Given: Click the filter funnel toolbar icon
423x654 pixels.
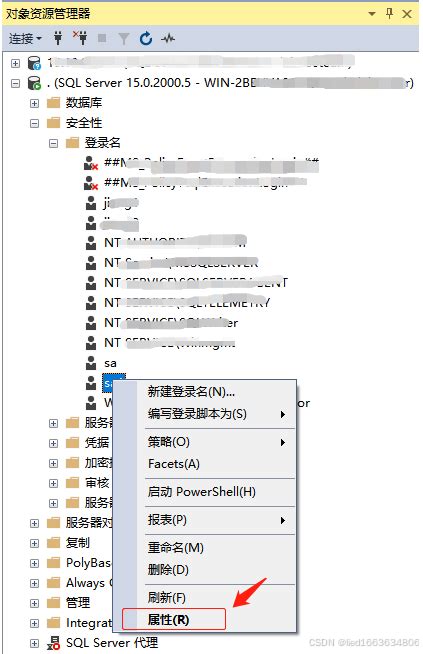Looking at the screenshot, I should point(123,39).
